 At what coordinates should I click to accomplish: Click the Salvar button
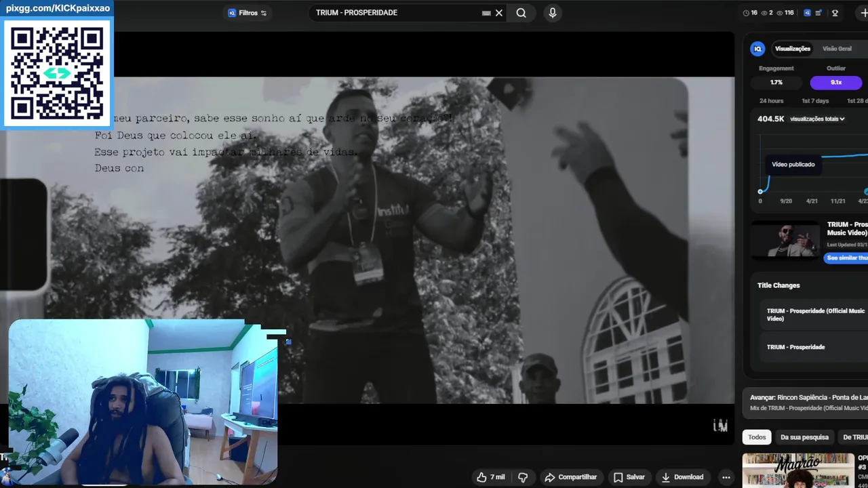629,477
